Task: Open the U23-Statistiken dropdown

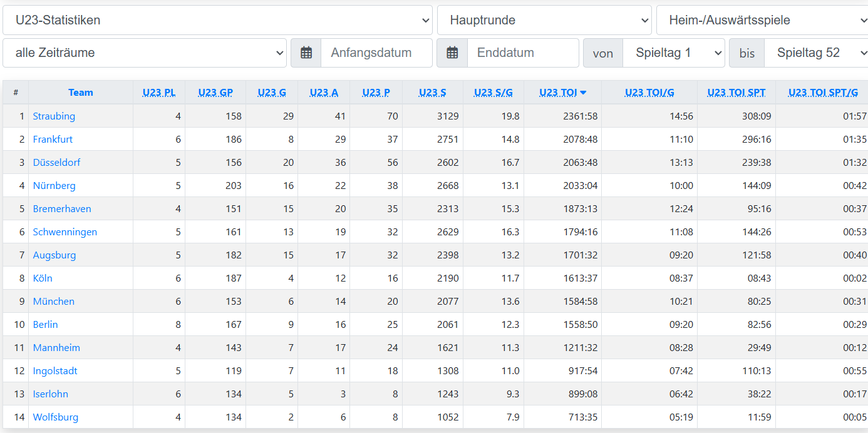Action: [x=217, y=20]
